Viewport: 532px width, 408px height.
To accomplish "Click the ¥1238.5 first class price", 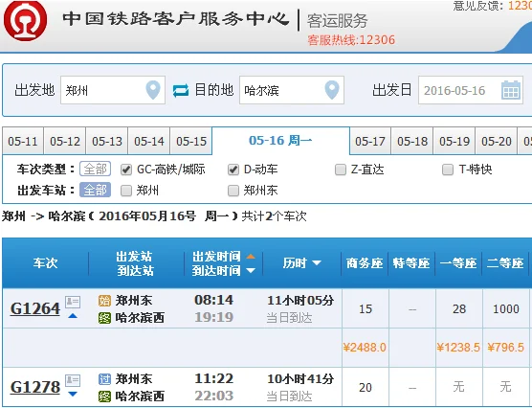I will click(x=458, y=348).
